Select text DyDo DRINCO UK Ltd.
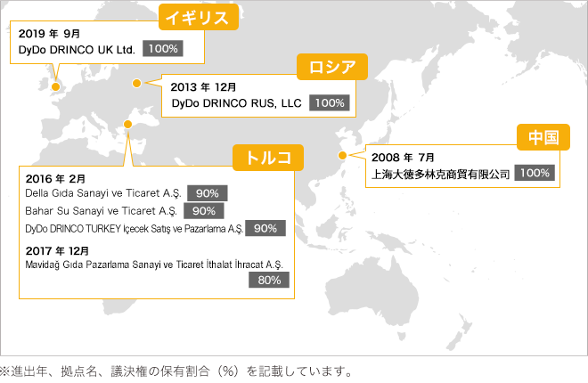 pyautogui.click(x=77, y=50)
